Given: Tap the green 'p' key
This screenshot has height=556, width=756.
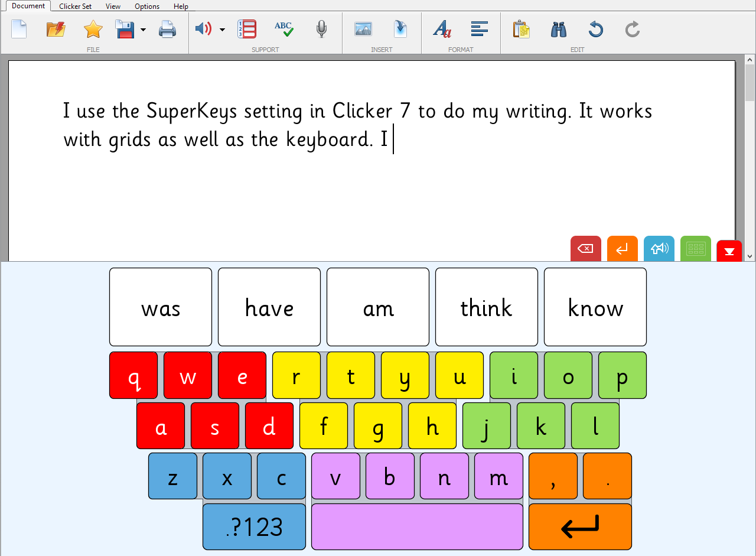Looking at the screenshot, I should 623,375.
